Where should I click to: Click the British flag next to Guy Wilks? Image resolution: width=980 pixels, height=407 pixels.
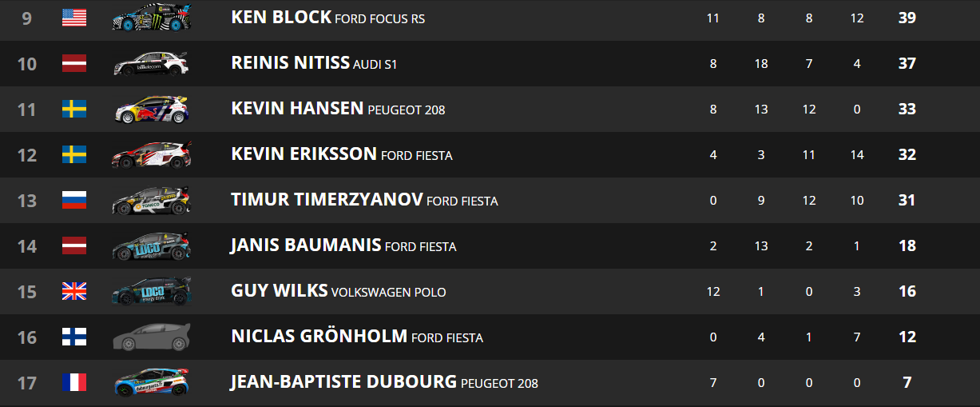tap(74, 291)
